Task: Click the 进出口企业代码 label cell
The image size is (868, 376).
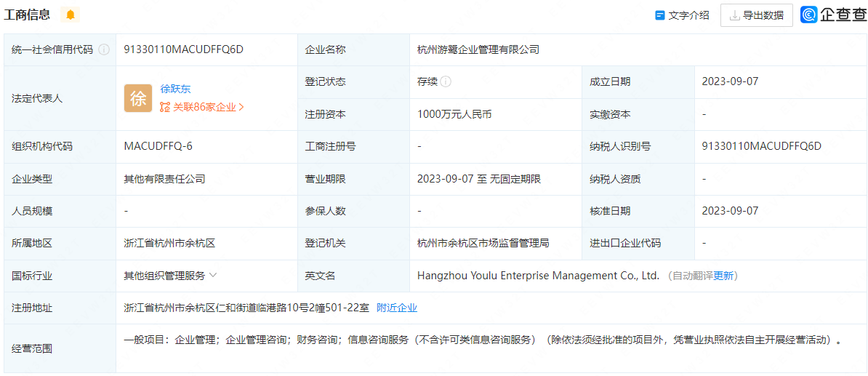Action: pos(638,243)
